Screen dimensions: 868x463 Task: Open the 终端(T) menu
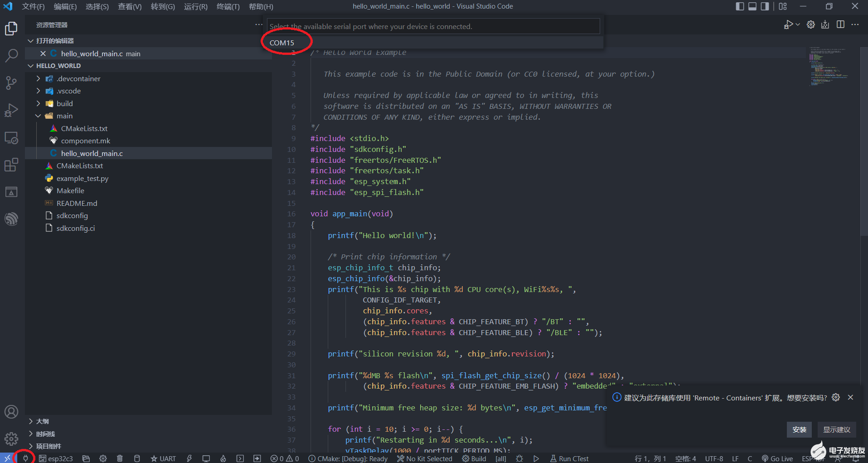click(x=228, y=6)
